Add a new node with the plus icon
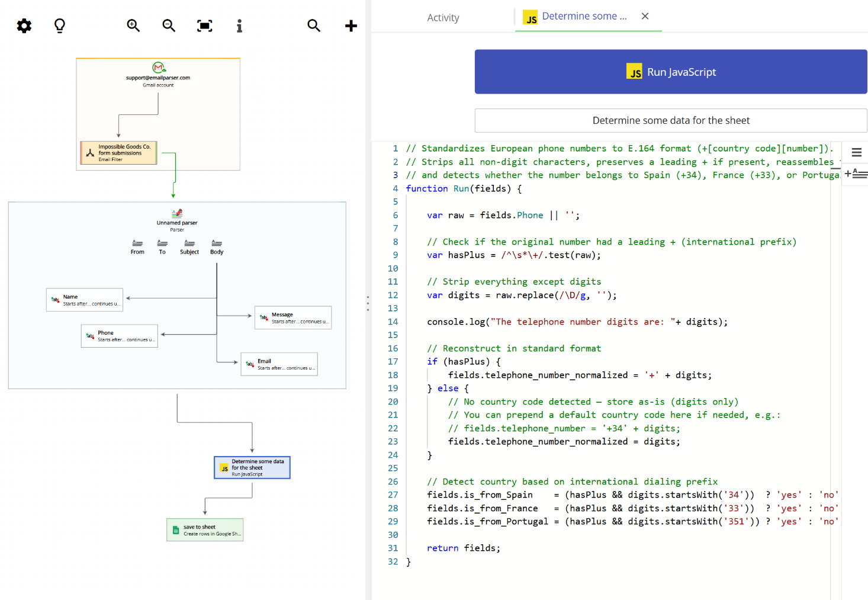Viewport: 868px width, 600px height. pyautogui.click(x=351, y=25)
